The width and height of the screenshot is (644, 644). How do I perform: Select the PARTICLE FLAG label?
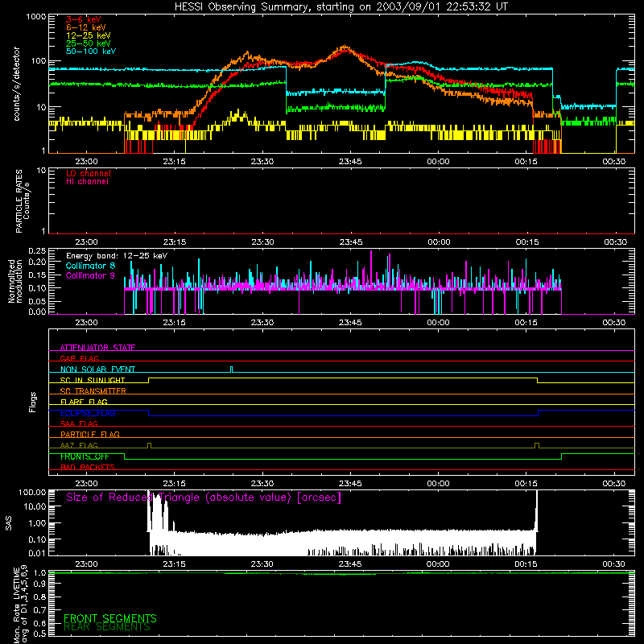tap(90, 435)
